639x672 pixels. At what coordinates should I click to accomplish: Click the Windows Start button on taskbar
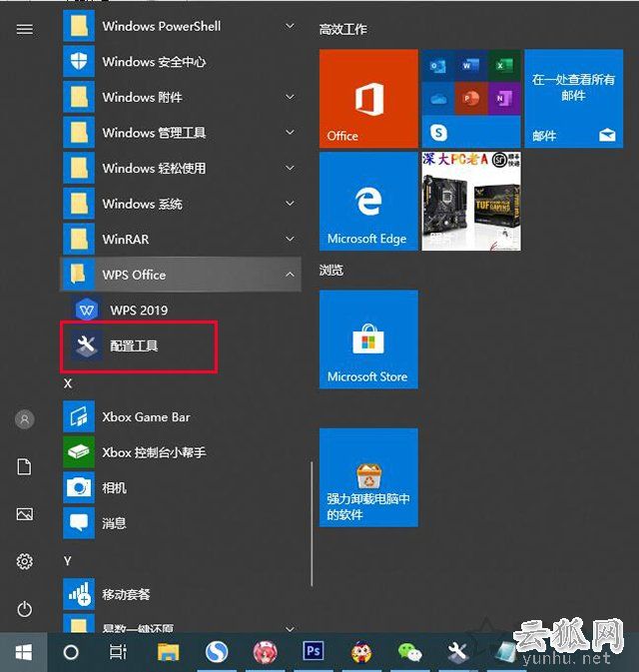[24, 652]
